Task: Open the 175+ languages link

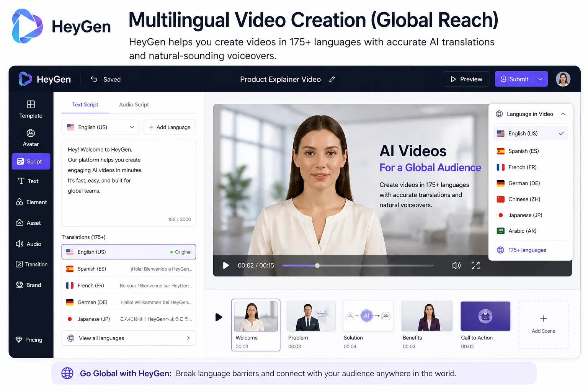Action: [x=521, y=250]
